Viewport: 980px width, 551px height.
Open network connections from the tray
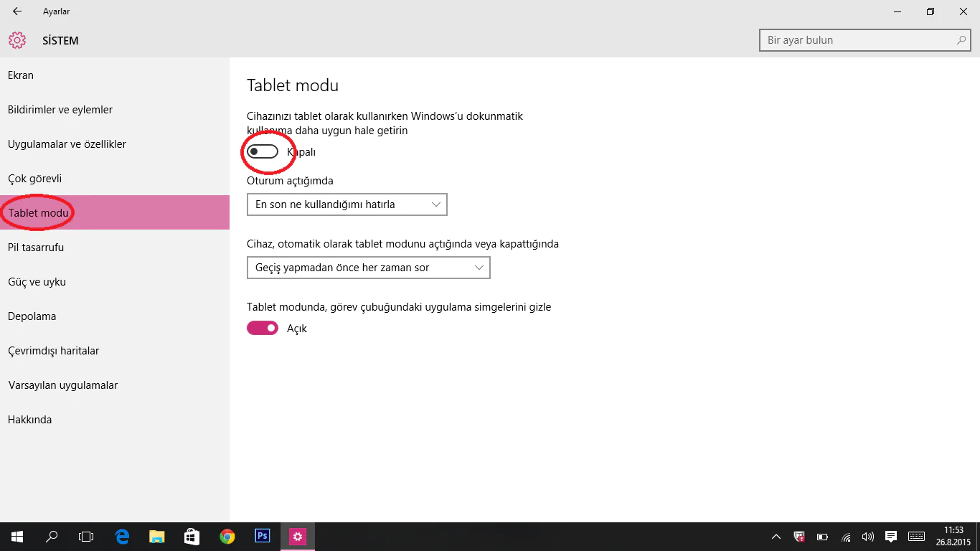pos(847,537)
